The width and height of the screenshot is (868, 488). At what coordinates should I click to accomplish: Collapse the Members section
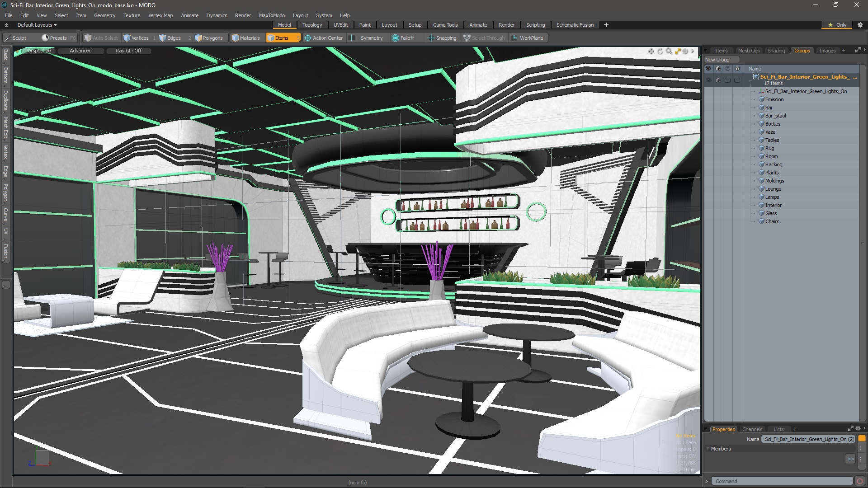708,449
